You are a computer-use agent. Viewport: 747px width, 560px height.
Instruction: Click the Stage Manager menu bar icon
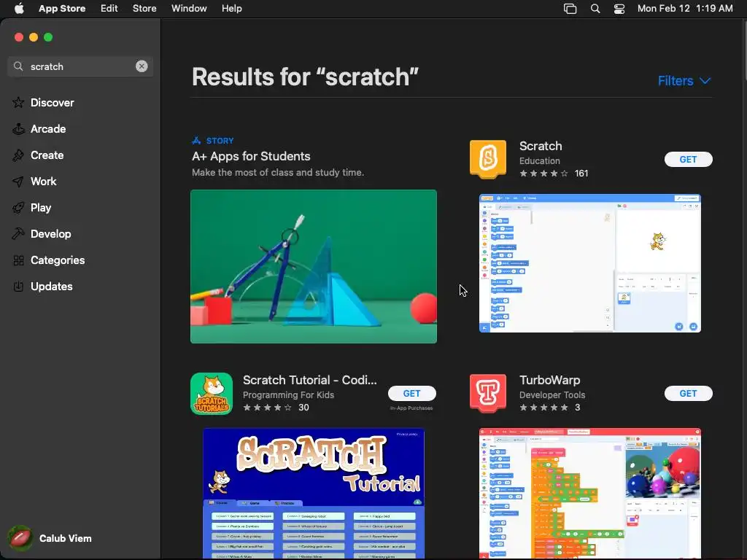[570, 9]
